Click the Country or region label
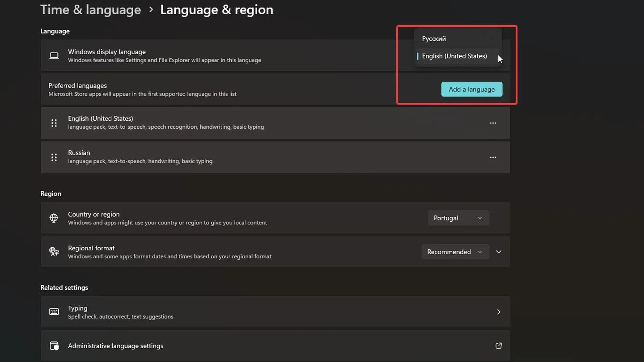Image resolution: width=644 pixels, height=362 pixels. tap(94, 215)
